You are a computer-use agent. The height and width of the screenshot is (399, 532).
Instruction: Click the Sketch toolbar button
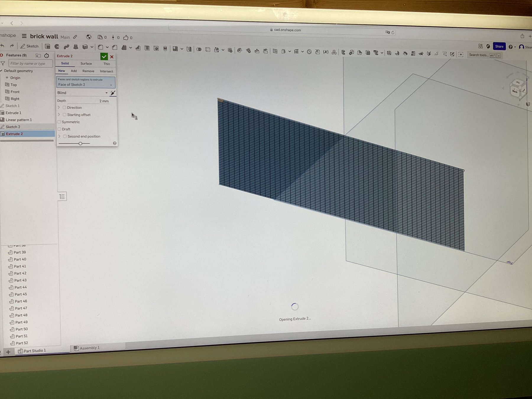tap(30, 46)
